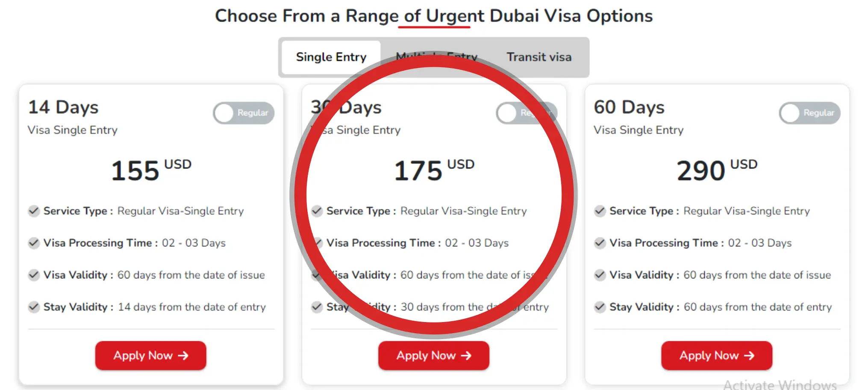This screenshot has width=868, height=390.
Task: Click Service Type checkmark icon in 60 Days card
Action: pyautogui.click(x=600, y=211)
